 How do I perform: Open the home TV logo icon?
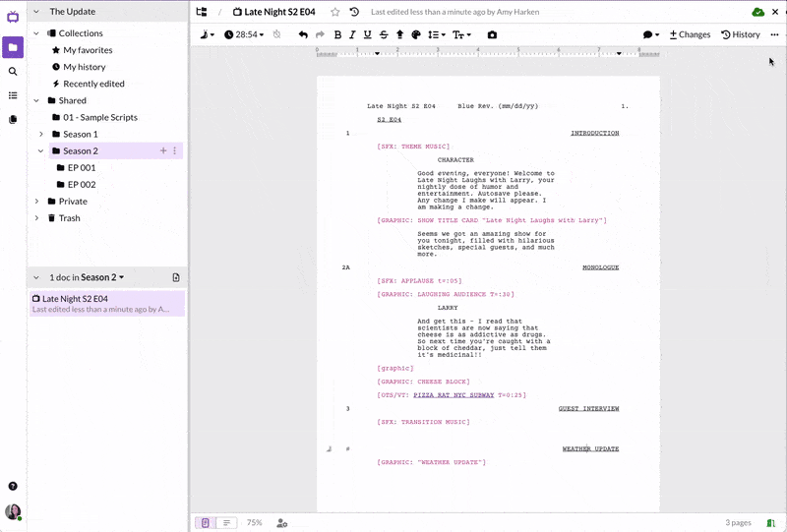pos(13,17)
